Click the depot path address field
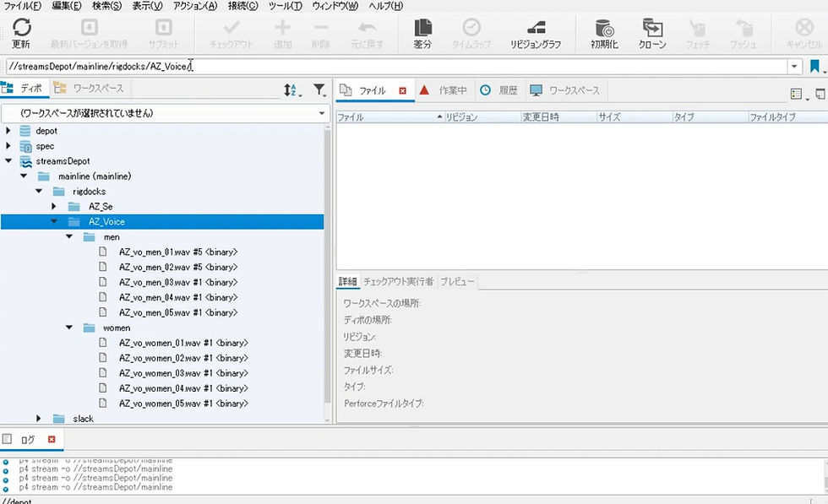 tap(396, 67)
